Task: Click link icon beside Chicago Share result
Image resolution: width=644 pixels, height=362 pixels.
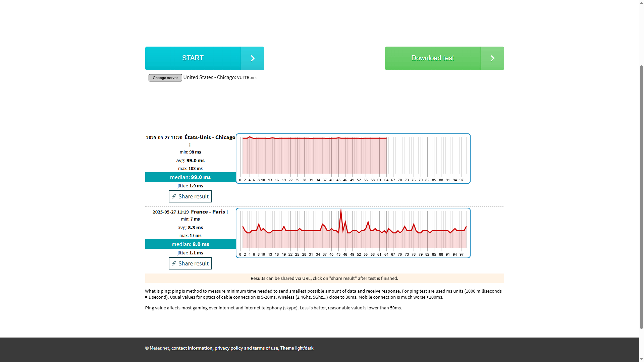Action: (174, 196)
